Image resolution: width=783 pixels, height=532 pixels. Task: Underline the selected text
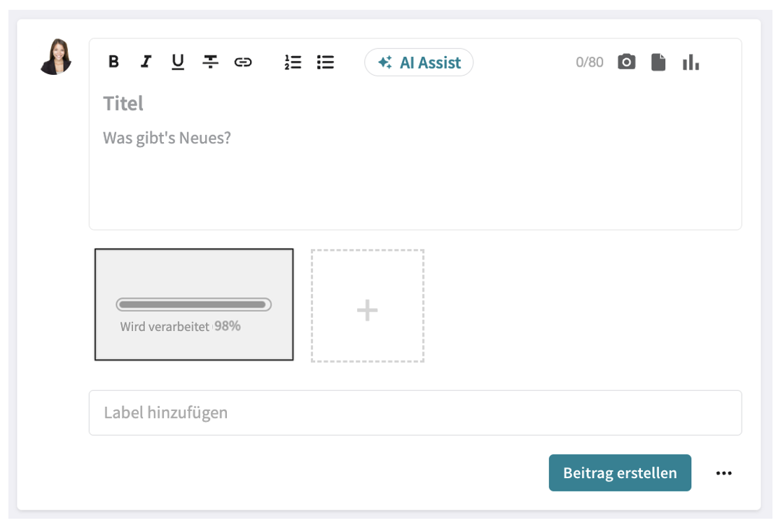(178, 62)
